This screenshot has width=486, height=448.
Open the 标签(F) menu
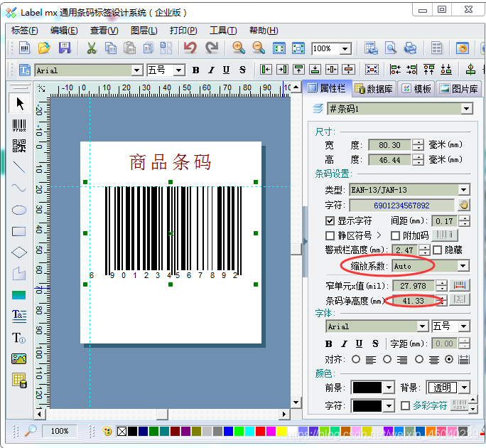point(24,31)
